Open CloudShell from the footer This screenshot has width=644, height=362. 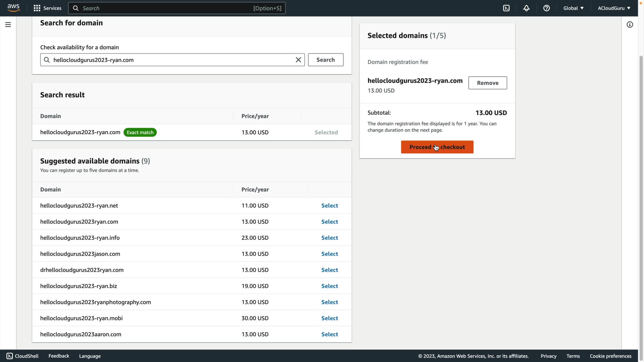point(22,356)
